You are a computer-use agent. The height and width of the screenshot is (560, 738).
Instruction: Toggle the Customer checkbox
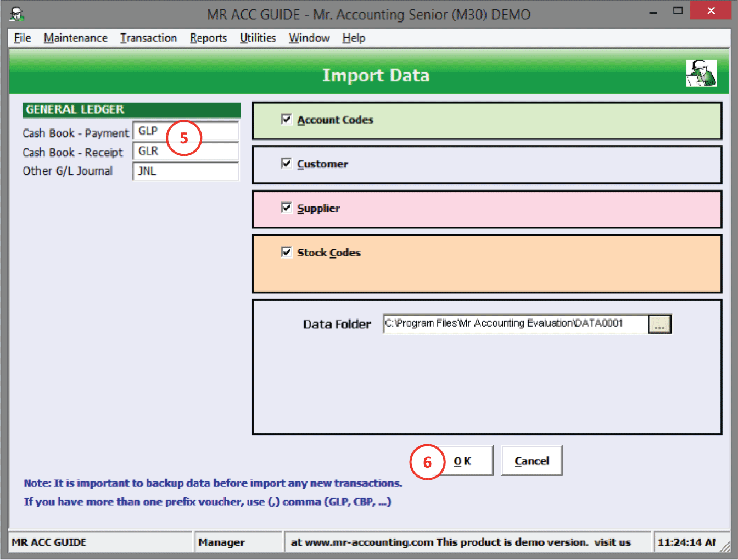(x=286, y=163)
